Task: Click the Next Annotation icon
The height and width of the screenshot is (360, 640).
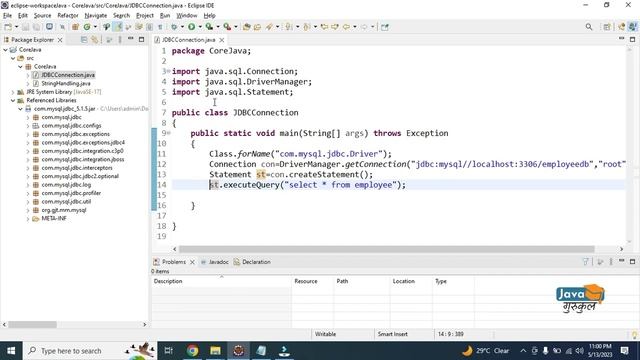Action: pyautogui.click(x=289, y=27)
